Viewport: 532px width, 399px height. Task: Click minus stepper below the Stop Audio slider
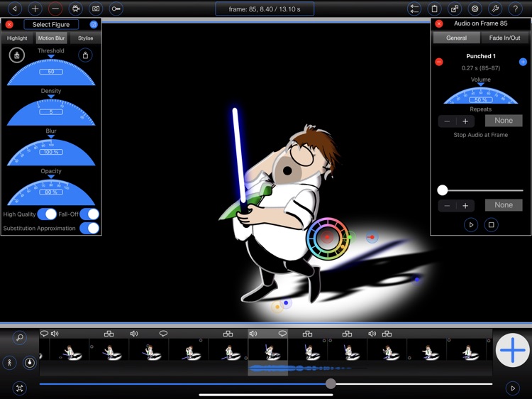[447, 205]
